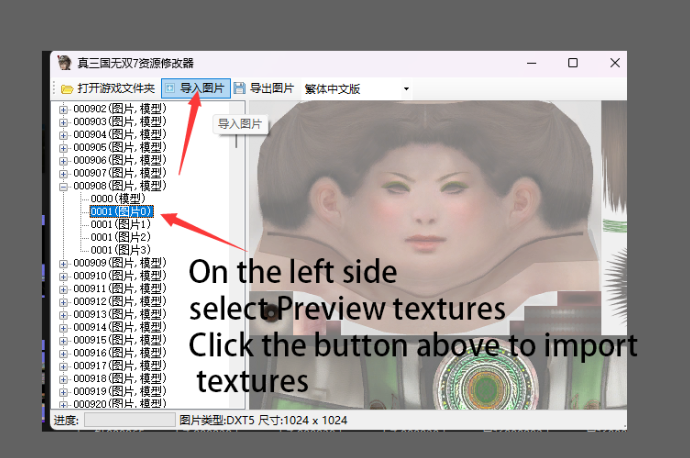This screenshot has height=458, width=690.
Task: Select row 000917(图片,模型)
Action: tap(120, 366)
